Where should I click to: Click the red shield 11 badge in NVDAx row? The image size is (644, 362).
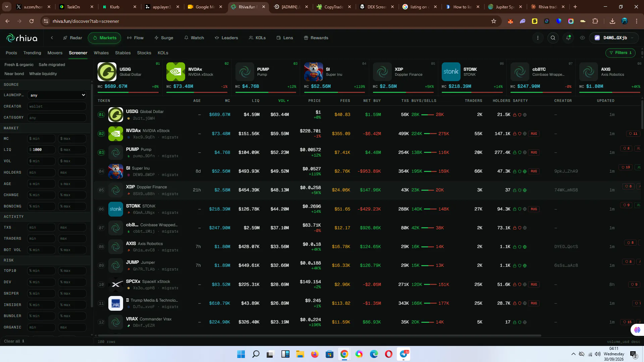click(x=634, y=134)
